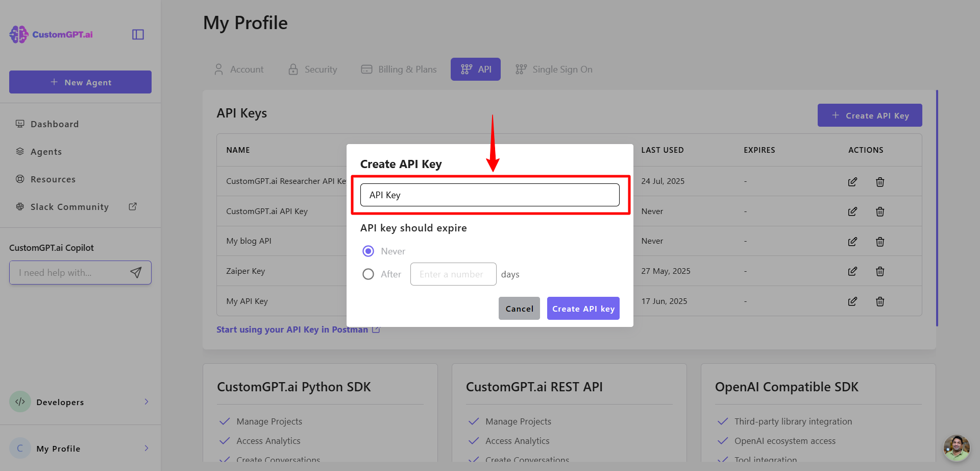Edit the Zaiper Key
This screenshot has height=471, width=980.
click(x=852, y=271)
